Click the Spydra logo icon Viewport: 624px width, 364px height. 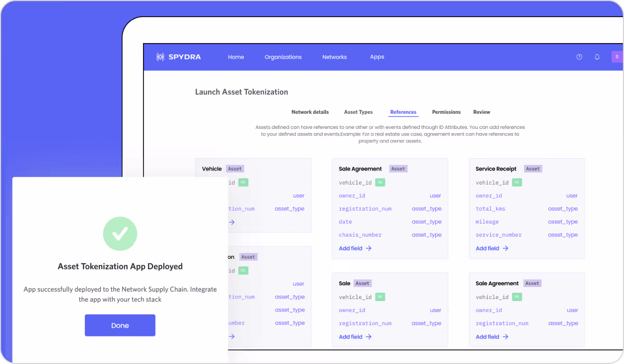[x=160, y=57]
